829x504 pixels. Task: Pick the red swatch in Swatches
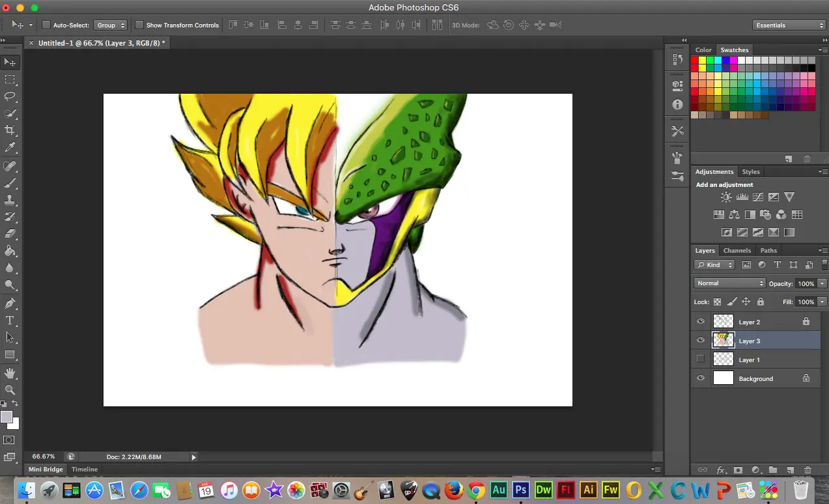(695, 61)
